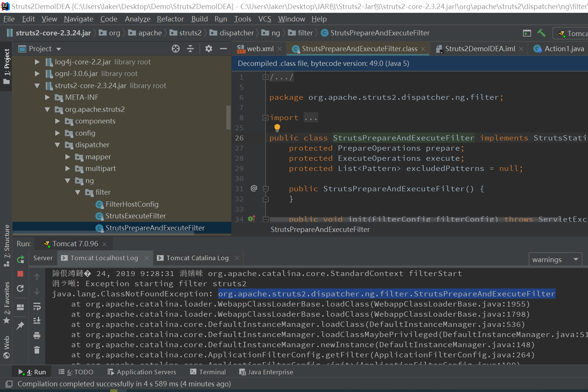Click the Down the stack trace arrow
The width and height of the screenshot is (588, 392).
coord(37,291)
